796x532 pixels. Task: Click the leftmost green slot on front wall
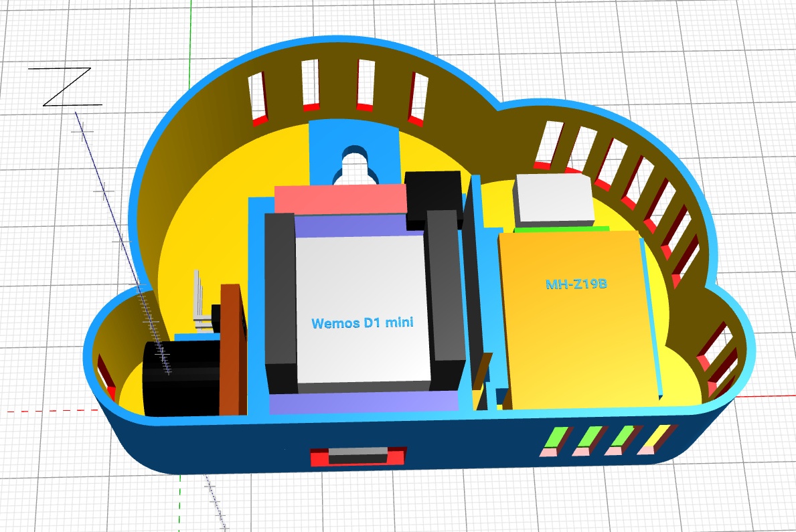tap(556, 437)
